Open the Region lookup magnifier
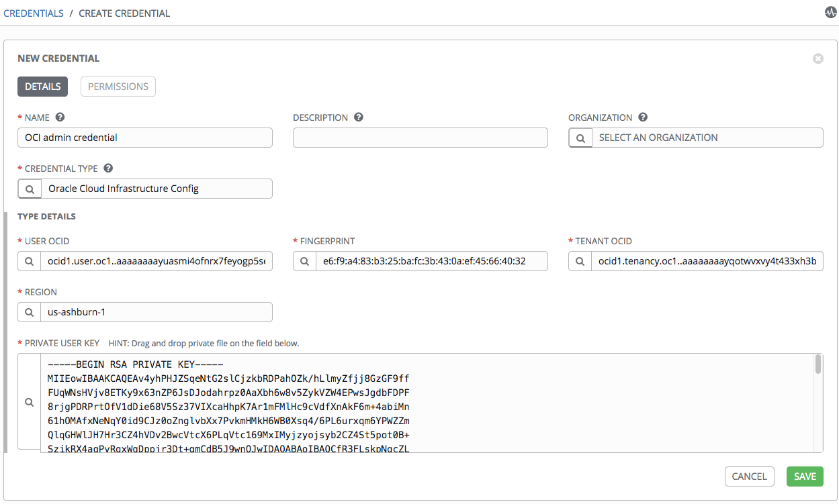This screenshot has width=839, height=504. coord(29,311)
